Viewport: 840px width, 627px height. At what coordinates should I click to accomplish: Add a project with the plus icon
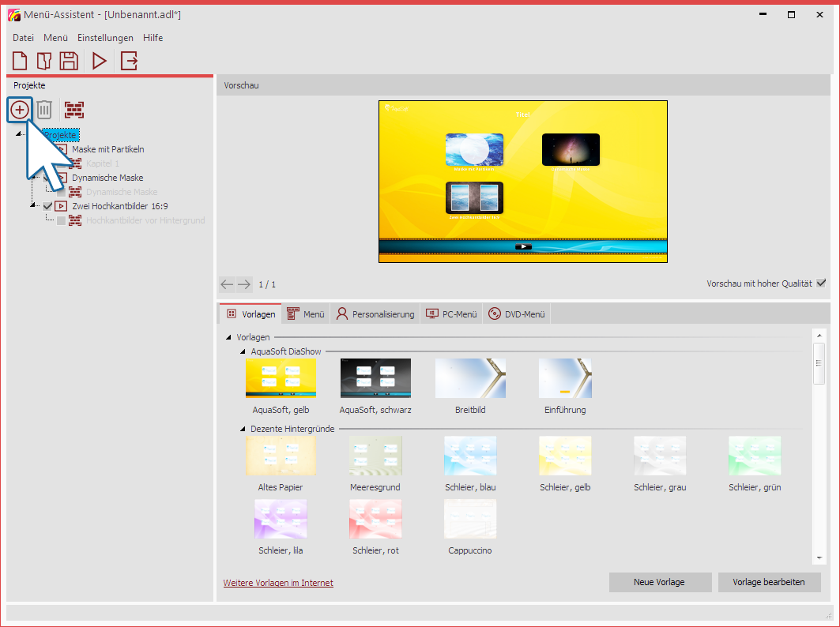pos(20,110)
